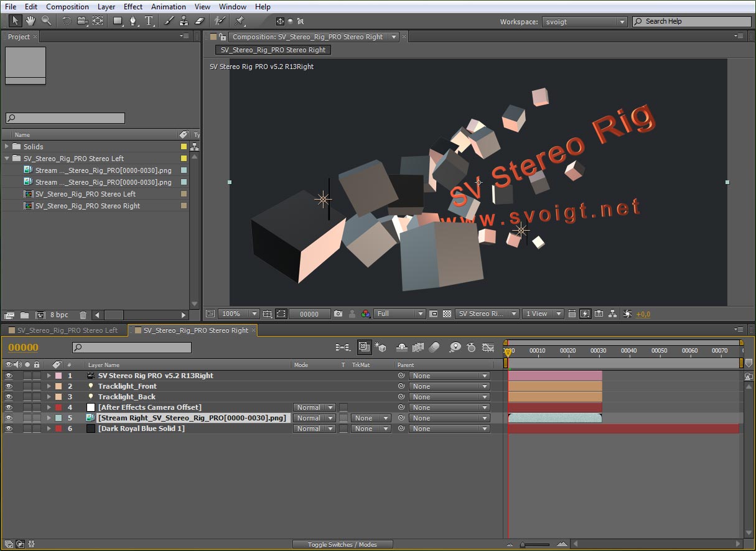Viewport: 756px width, 551px height.
Task: Click teal label color swatch of layer 5
Action: tap(58, 418)
